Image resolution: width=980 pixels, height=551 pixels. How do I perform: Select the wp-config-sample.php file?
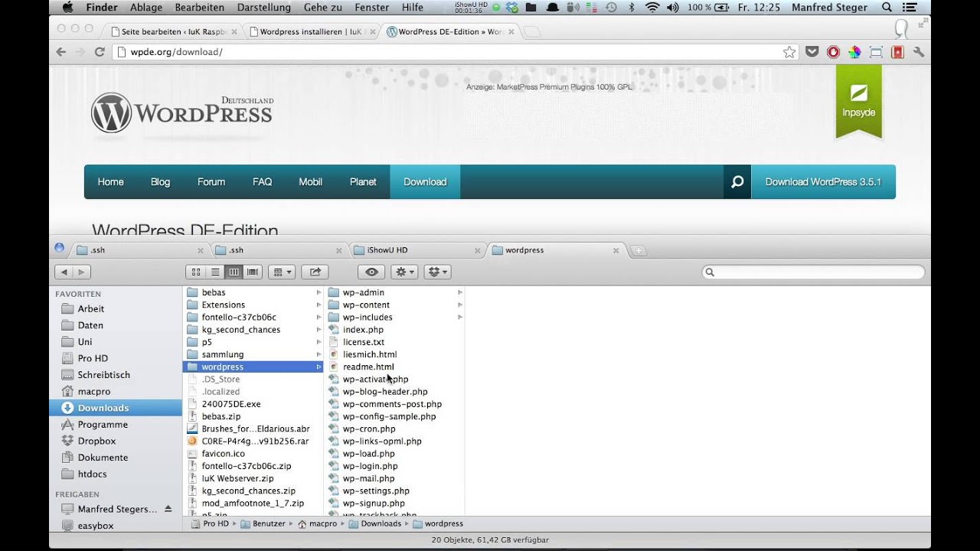tap(389, 416)
